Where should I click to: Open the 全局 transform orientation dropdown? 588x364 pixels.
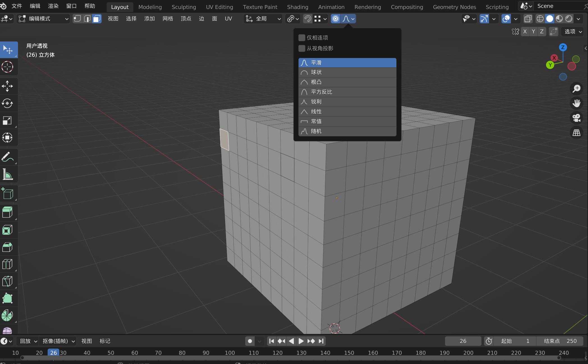pyautogui.click(x=263, y=19)
